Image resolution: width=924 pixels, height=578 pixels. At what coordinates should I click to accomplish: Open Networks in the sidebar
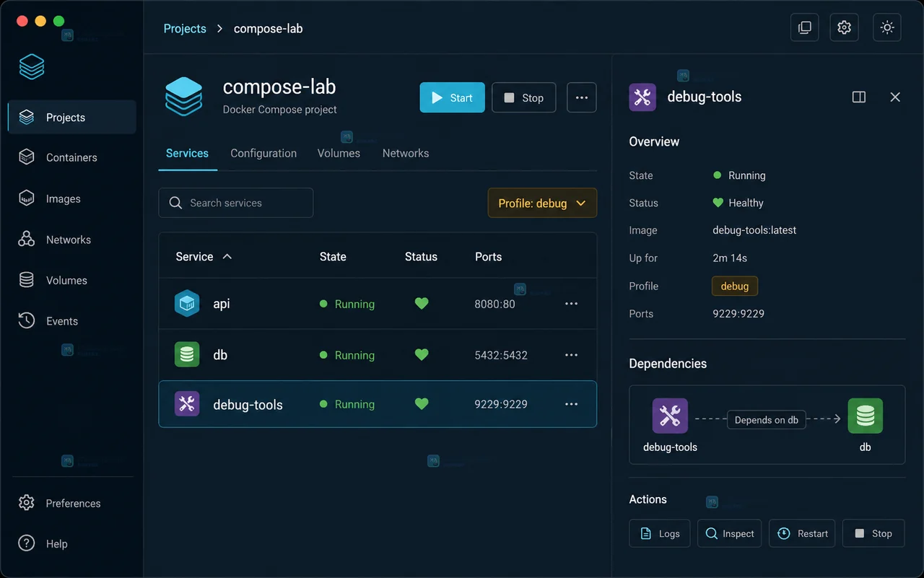pos(71,240)
